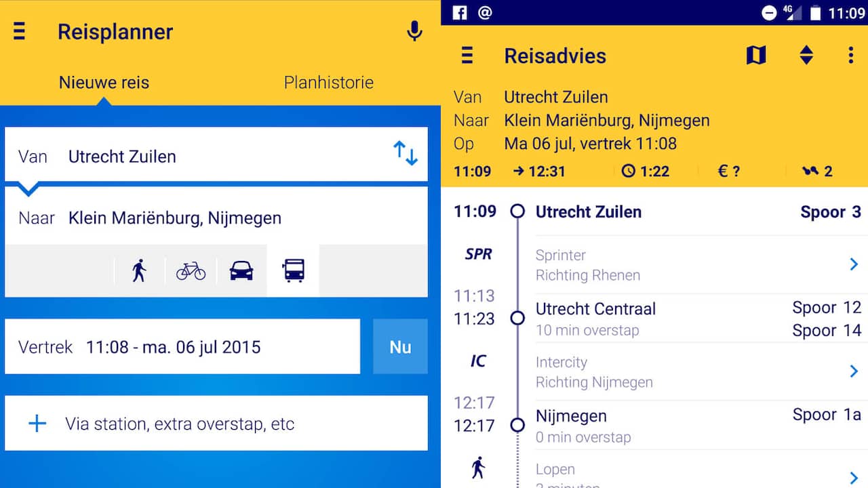Select the walking transport mode icon
868x488 pixels.
[139, 270]
